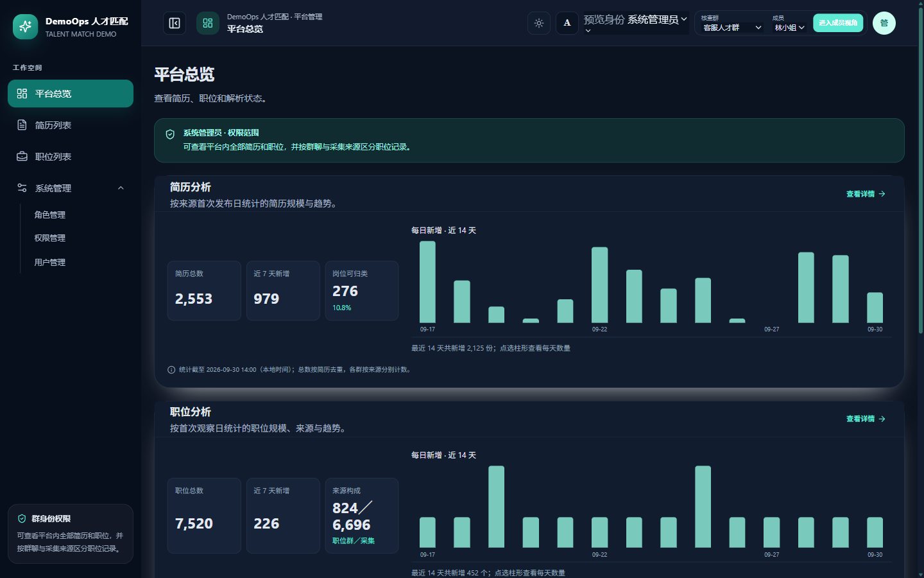Open 简历列表 in the sidebar

coord(71,125)
